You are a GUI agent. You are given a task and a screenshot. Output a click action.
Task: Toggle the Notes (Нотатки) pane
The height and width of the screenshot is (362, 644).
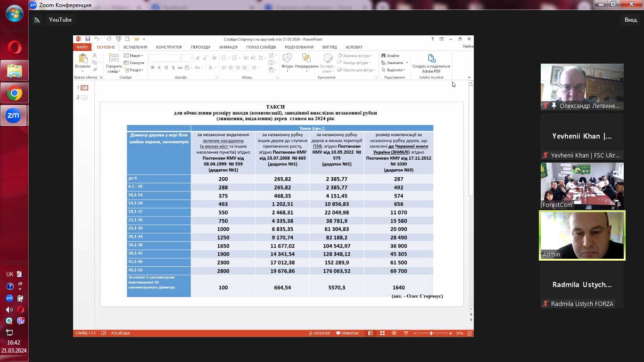319,333
